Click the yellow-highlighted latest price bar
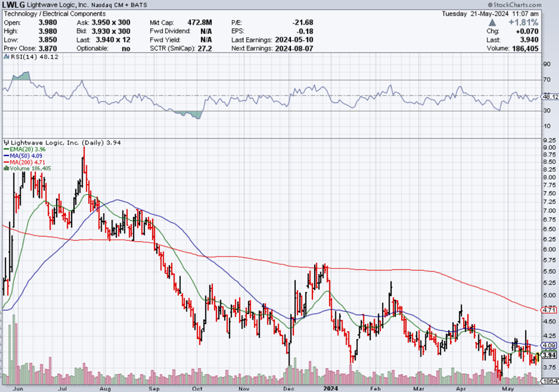This screenshot has width=559, height=392. click(538, 357)
